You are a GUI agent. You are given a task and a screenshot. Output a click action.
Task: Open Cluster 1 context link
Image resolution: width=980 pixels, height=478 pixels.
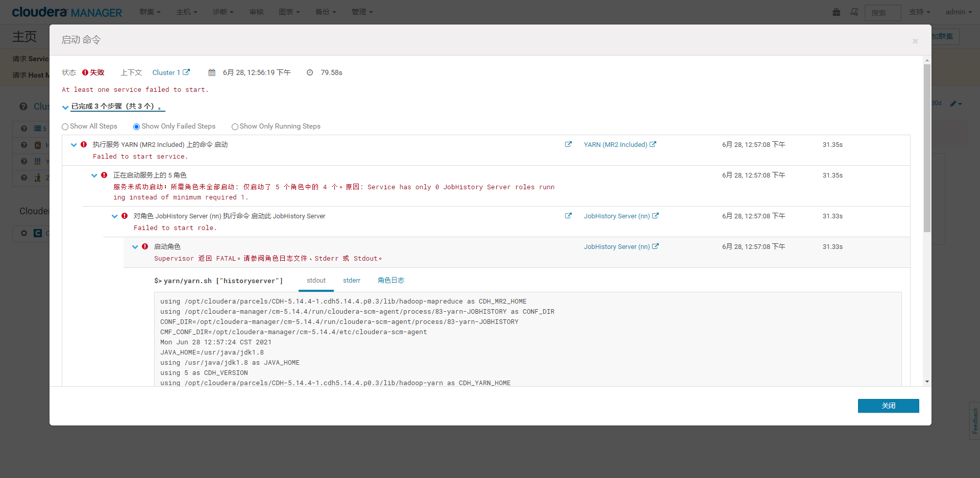click(x=171, y=72)
